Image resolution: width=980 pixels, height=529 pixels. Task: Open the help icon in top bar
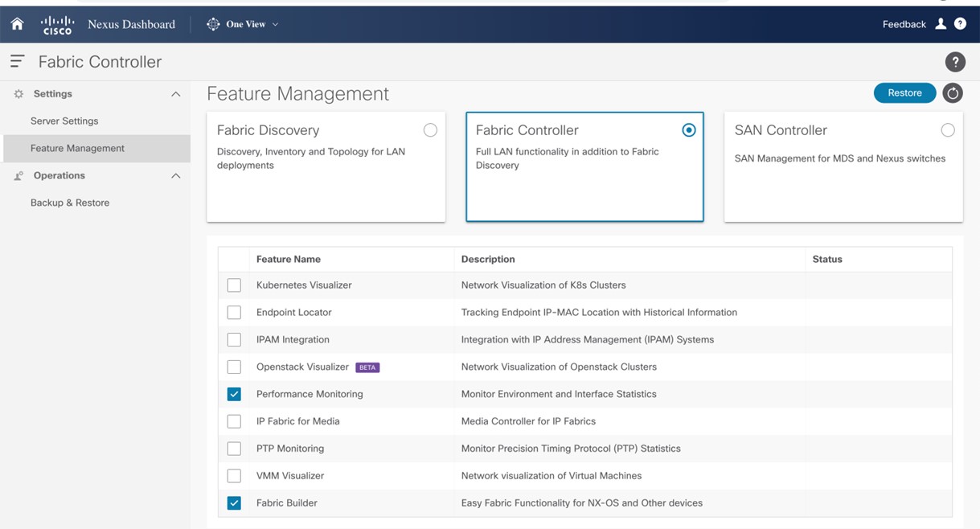(960, 24)
